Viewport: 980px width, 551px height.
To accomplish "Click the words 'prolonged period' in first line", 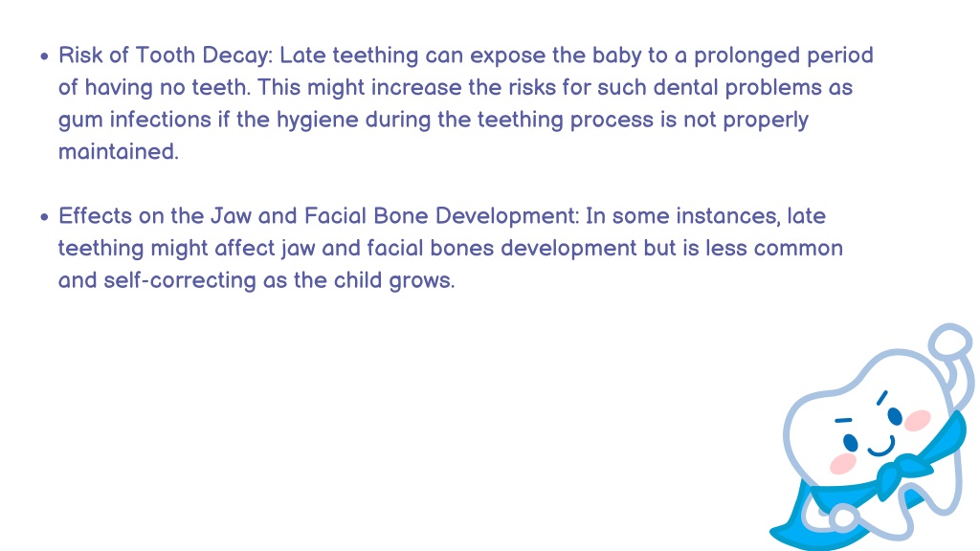I will (784, 55).
